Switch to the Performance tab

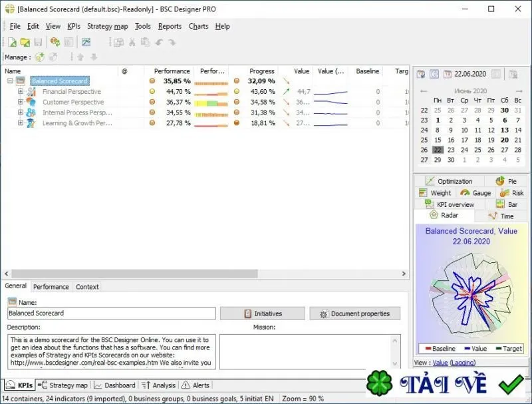[x=51, y=287]
